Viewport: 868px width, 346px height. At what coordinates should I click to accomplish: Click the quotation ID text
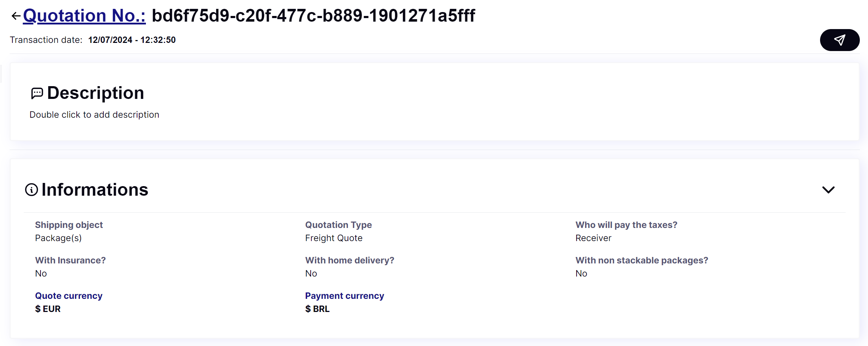click(313, 16)
